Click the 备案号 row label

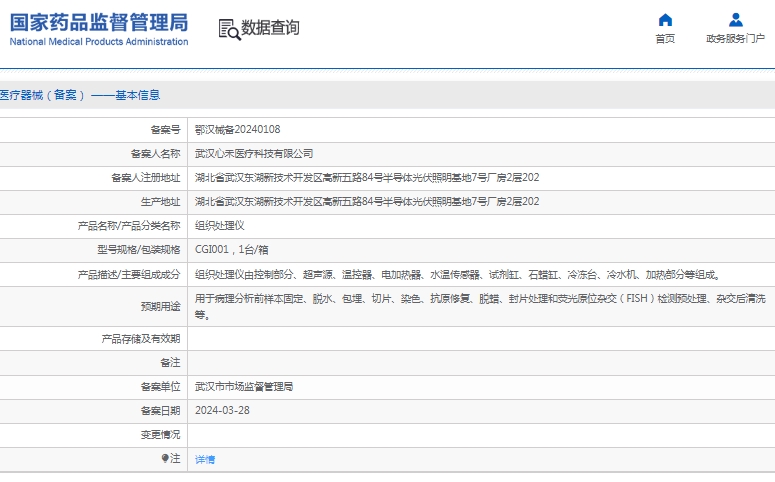(x=166, y=130)
